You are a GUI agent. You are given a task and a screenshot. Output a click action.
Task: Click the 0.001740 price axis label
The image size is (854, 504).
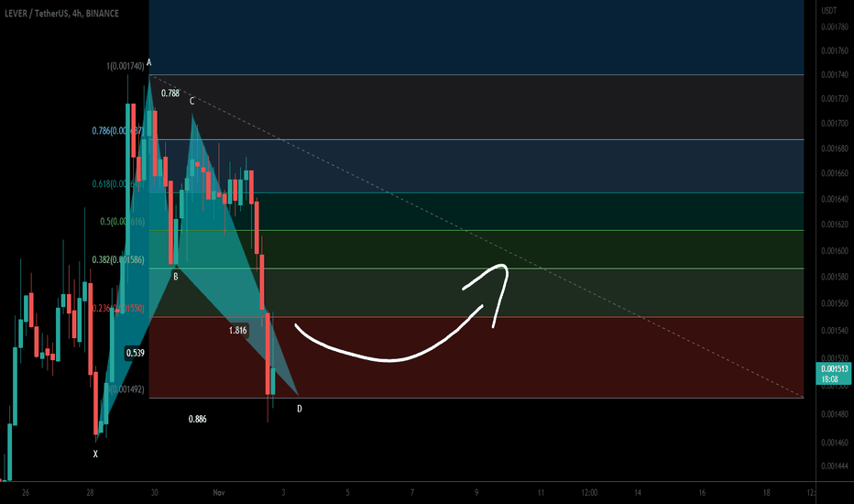click(835, 74)
